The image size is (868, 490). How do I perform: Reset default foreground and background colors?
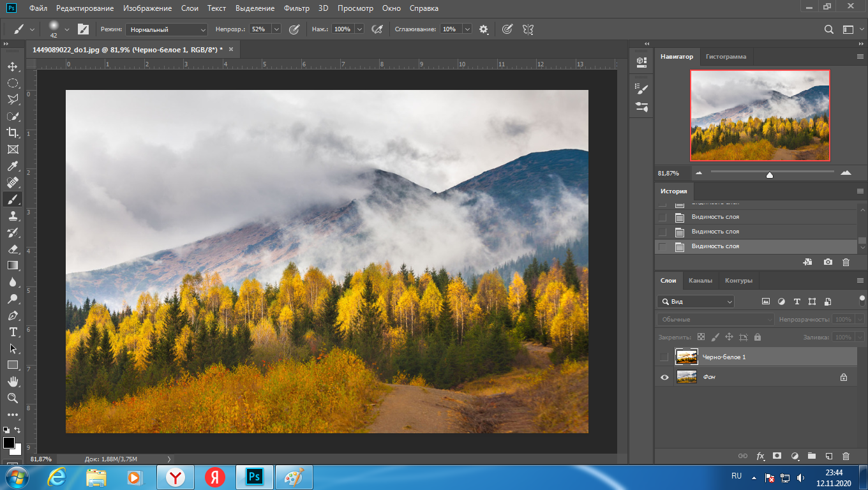point(6,430)
